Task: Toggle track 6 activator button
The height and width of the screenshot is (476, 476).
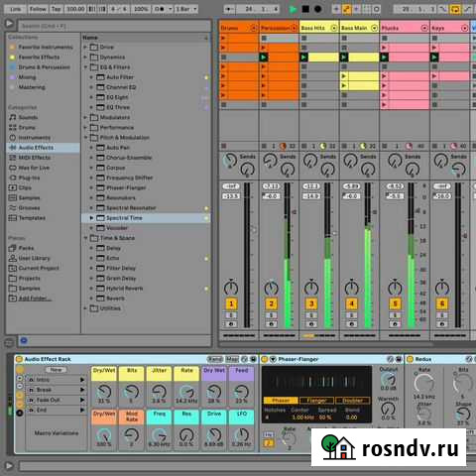Action: [442, 303]
